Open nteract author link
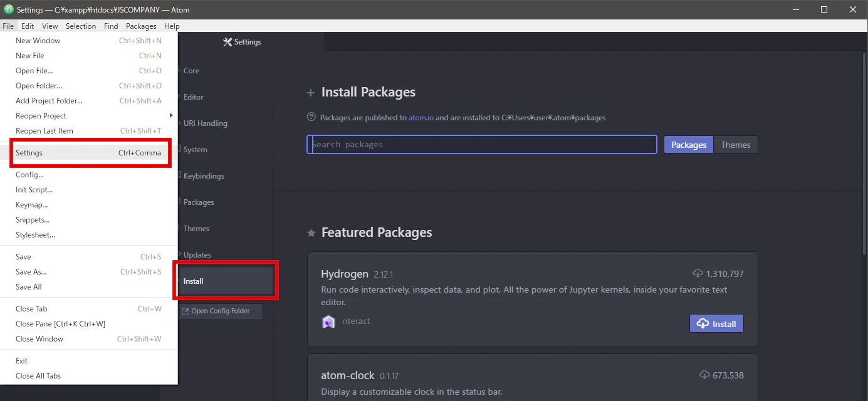 coord(356,321)
